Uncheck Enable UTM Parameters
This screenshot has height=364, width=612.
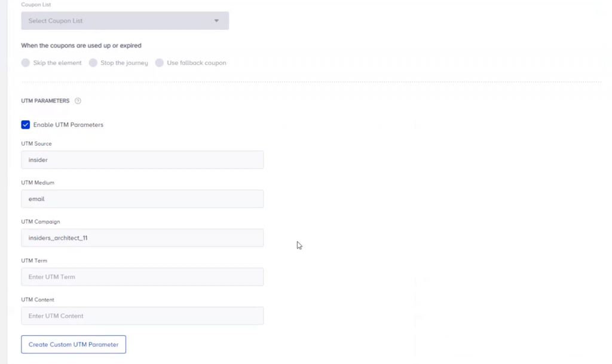point(25,124)
